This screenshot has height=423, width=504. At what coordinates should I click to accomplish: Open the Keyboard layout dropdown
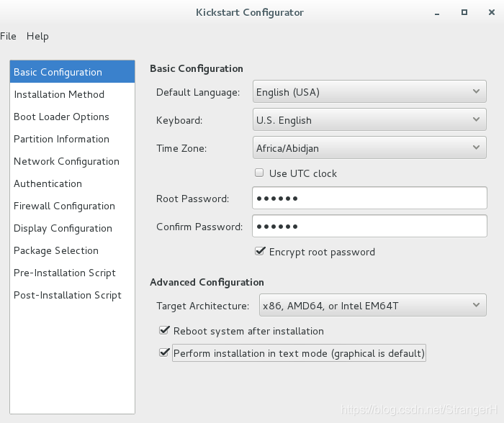[369, 120]
